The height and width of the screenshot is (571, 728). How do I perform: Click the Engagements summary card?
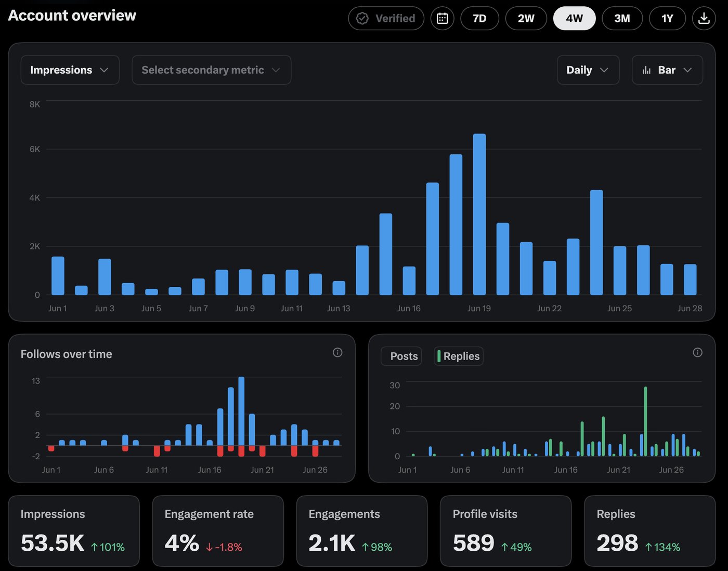coord(362,531)
